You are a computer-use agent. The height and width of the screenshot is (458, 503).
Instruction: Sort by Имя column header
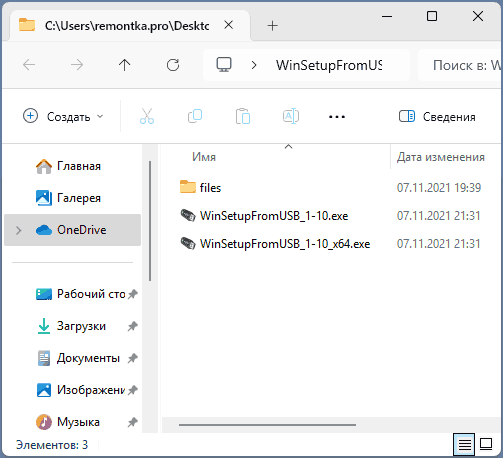pyautogui.click(x=204, y=157)
